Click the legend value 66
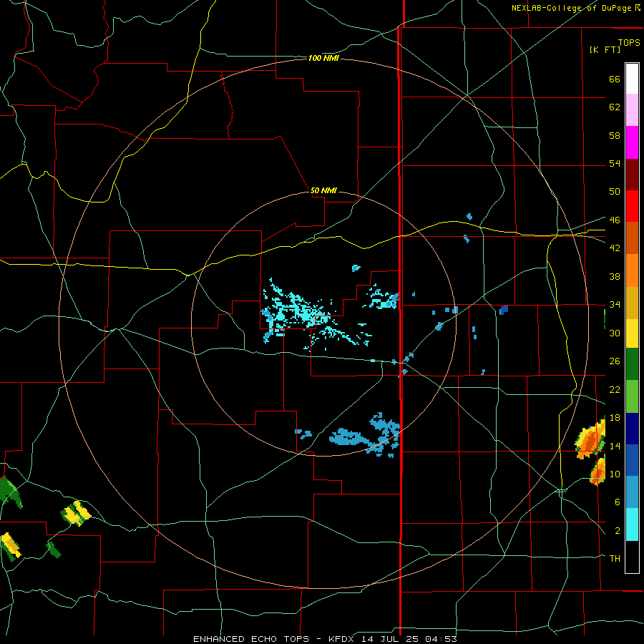Screen dimensions: 644x644 615,79
